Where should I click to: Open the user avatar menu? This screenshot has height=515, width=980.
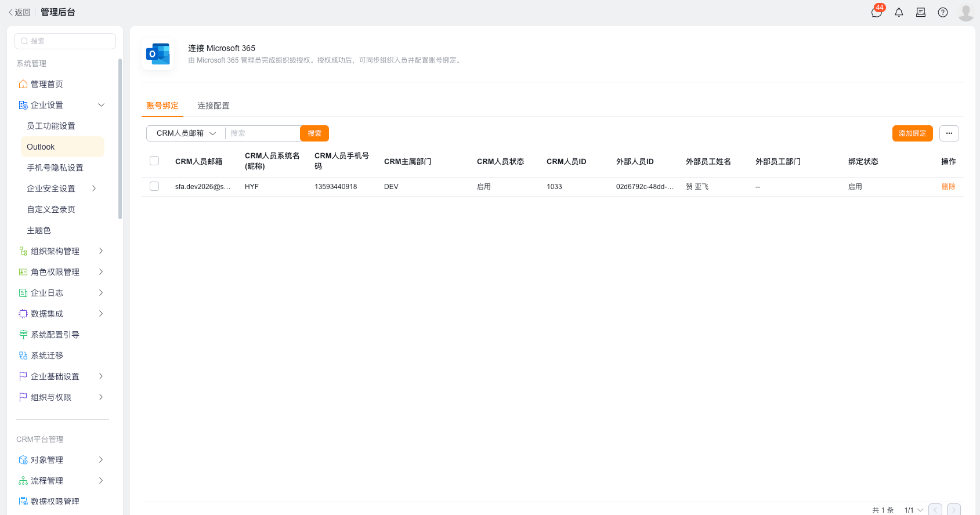966,12
